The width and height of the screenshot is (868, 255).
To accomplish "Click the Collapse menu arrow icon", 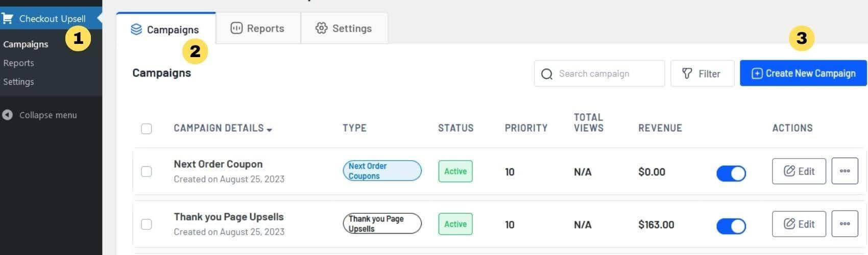I will (7, 115).
